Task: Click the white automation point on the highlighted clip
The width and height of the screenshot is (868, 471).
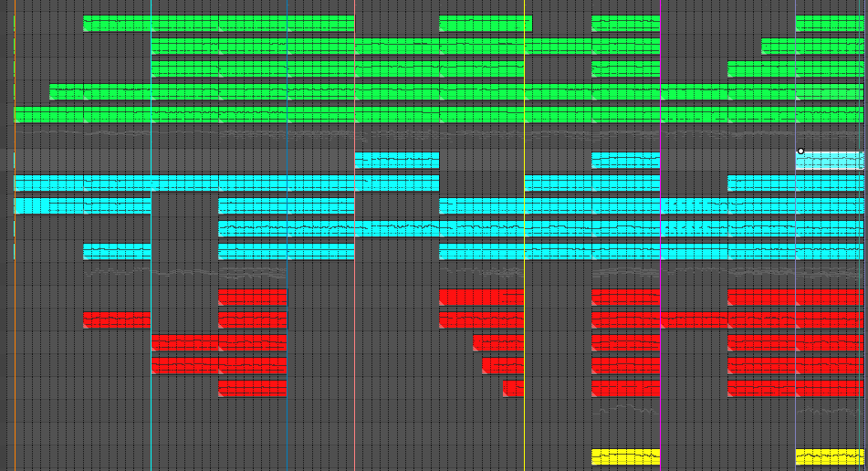Action: click(x=800, y=151)
